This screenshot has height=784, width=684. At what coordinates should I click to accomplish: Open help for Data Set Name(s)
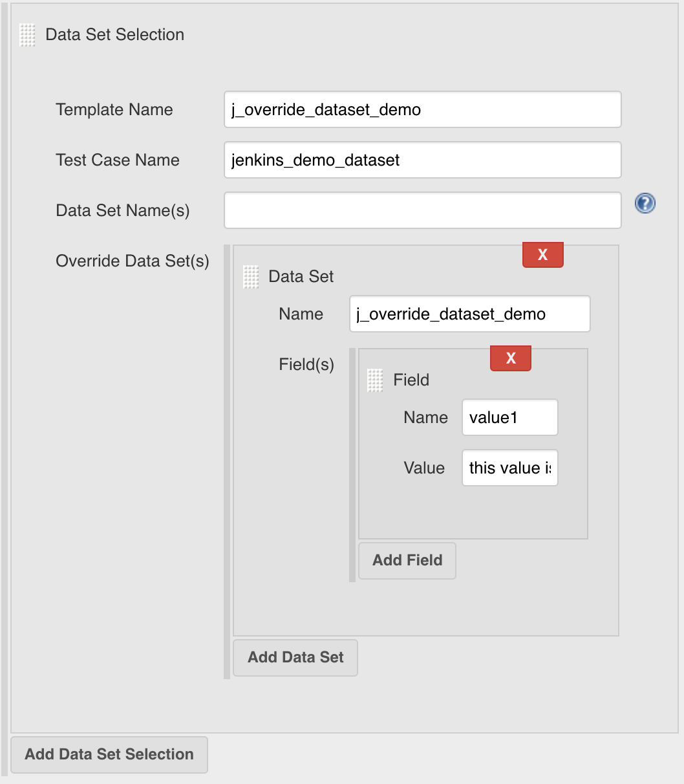(x=645, y=202)
